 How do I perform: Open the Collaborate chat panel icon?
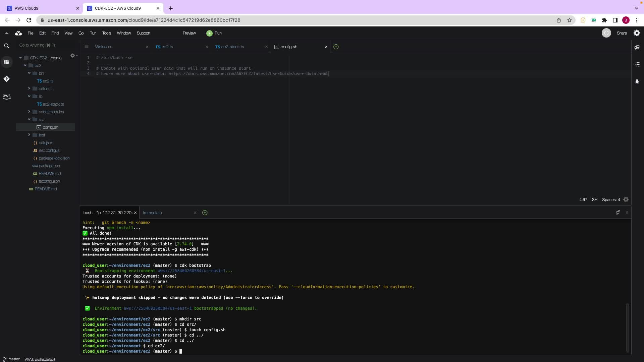tap(637, 47)
